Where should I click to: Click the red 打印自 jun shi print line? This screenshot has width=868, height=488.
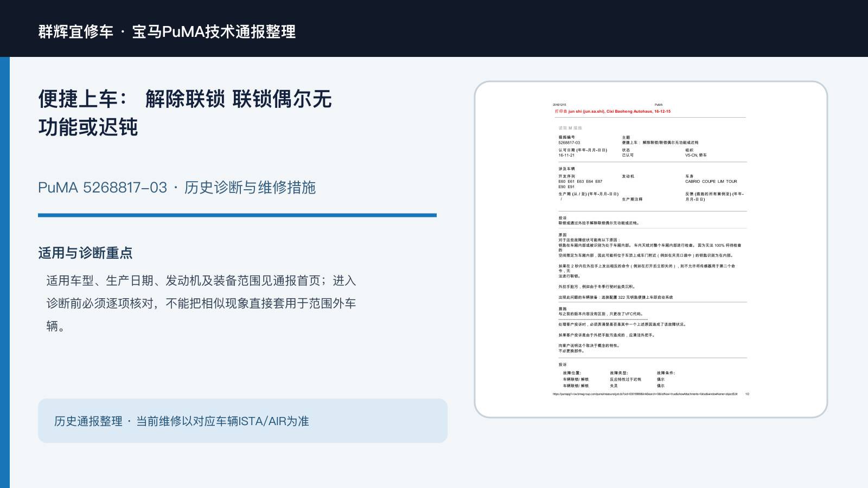612,111
